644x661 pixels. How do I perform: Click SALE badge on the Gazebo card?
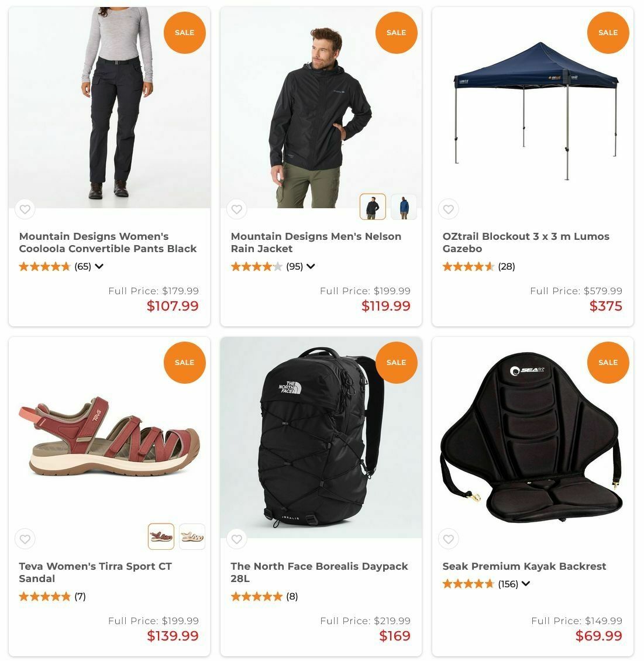pos(608,32)
